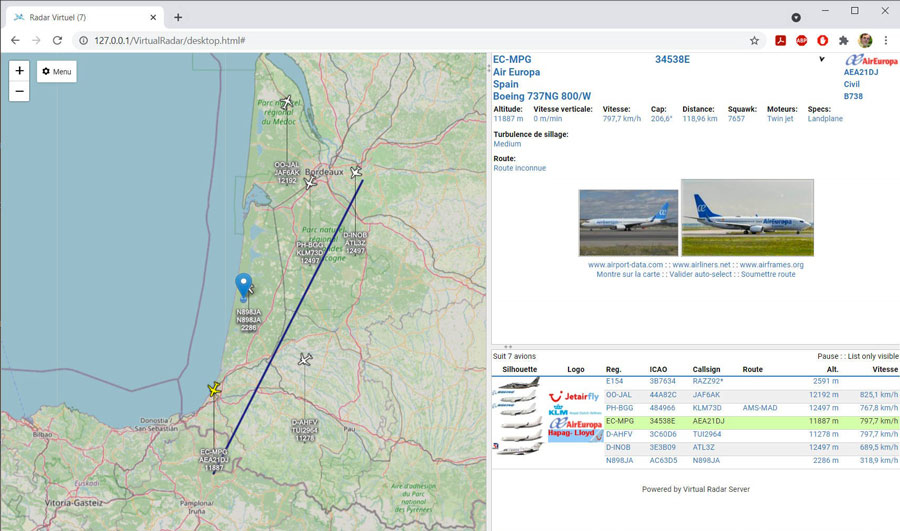Sort the list by the Callsign column
The image size is (900, 531).
[x=706, y=369]
